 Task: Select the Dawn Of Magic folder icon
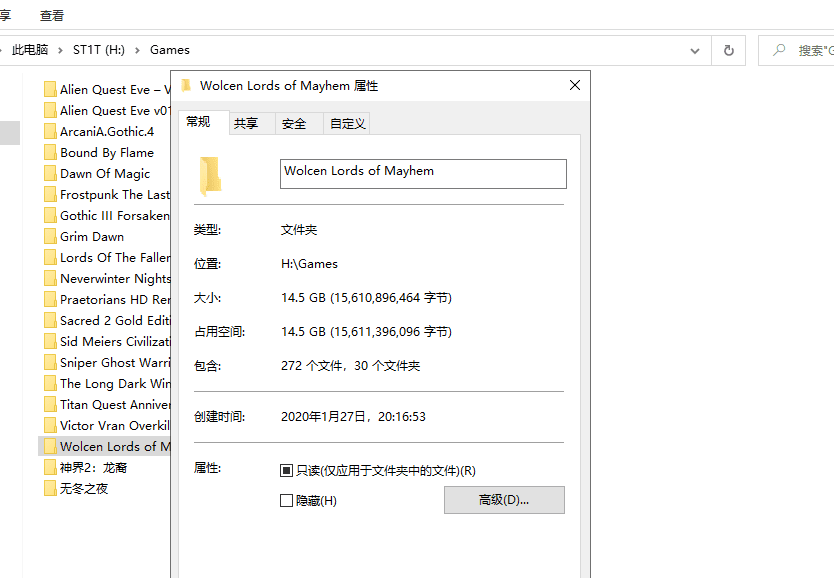tap(51, 173)
